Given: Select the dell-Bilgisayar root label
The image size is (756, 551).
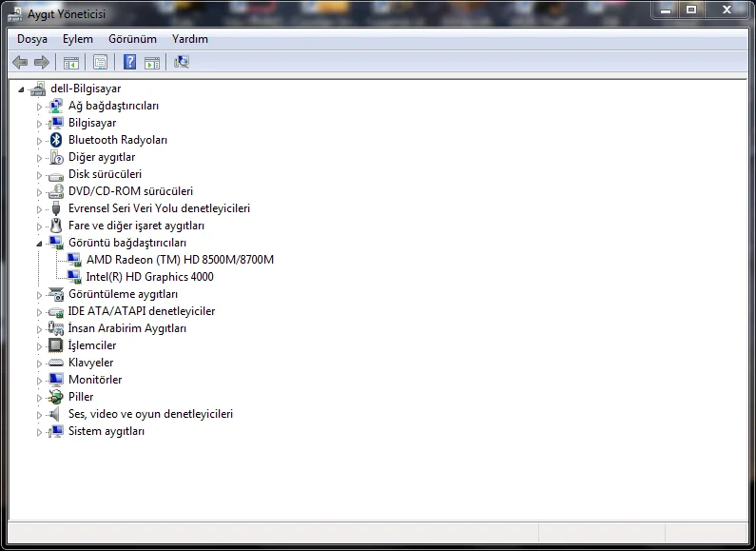Looking at the screenshot, I should (86, 89).
